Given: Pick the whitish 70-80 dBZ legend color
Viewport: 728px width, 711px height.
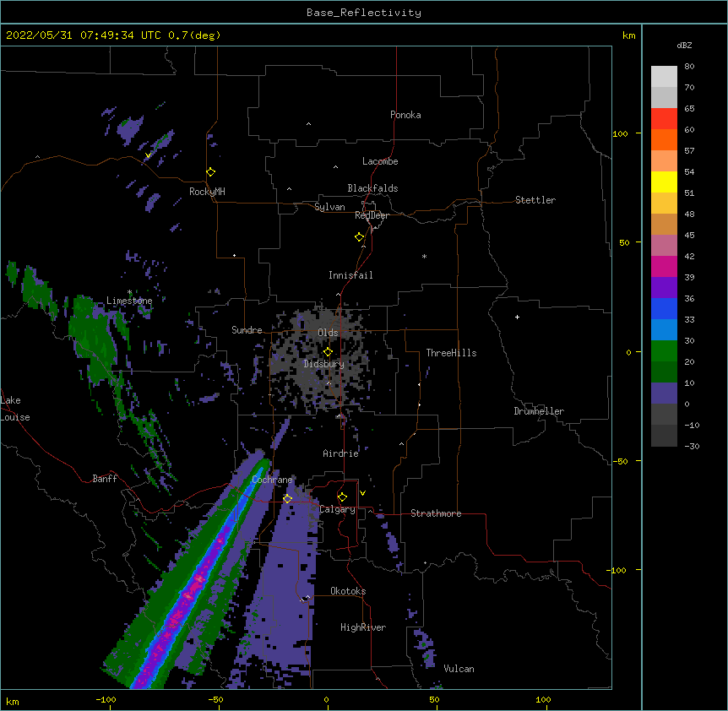Looking at the screenshot, I should click(664, 77).
